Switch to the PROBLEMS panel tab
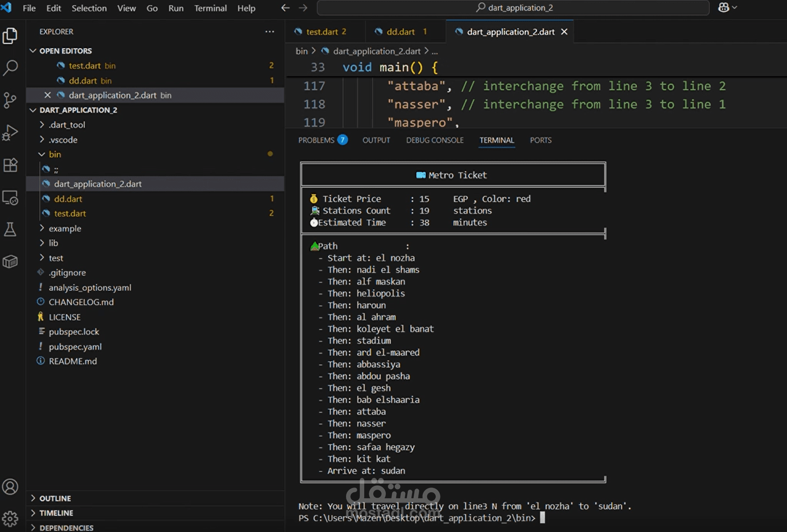 click(x=316, y=140)
